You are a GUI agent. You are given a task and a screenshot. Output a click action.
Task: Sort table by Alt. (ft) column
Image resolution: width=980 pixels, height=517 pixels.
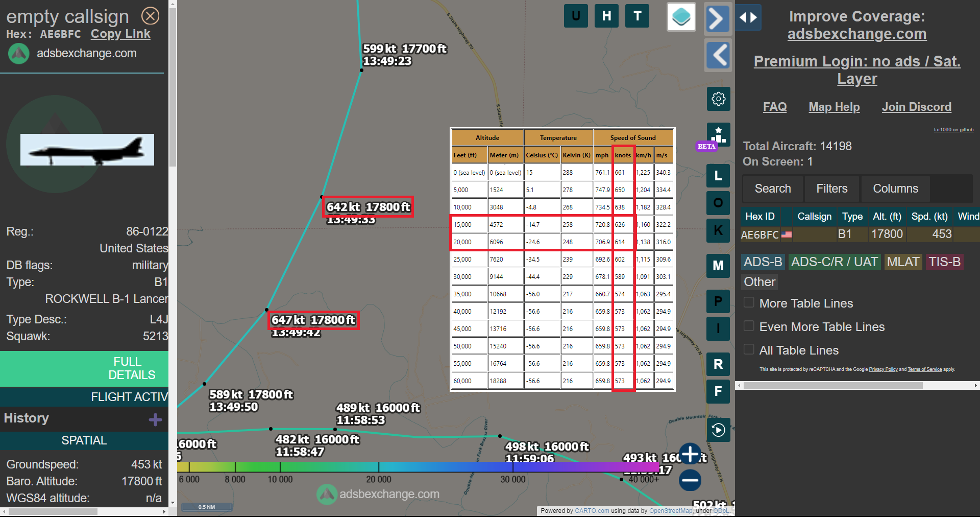(887, 217)
